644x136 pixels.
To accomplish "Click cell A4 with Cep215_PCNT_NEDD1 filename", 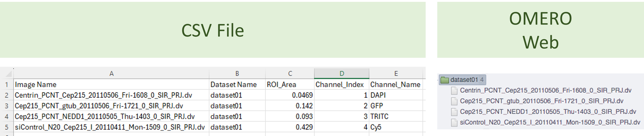I will (111, 117).
